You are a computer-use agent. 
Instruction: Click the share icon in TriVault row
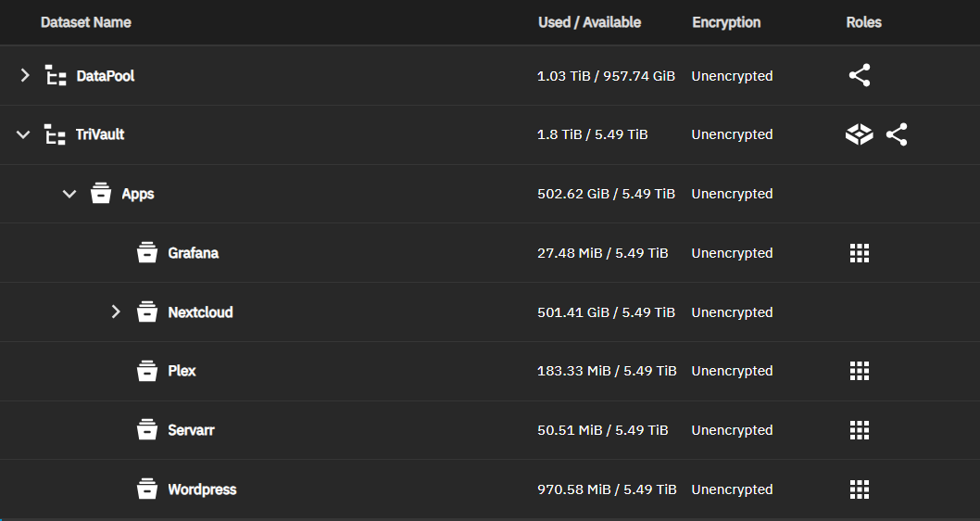coord(896,135)
